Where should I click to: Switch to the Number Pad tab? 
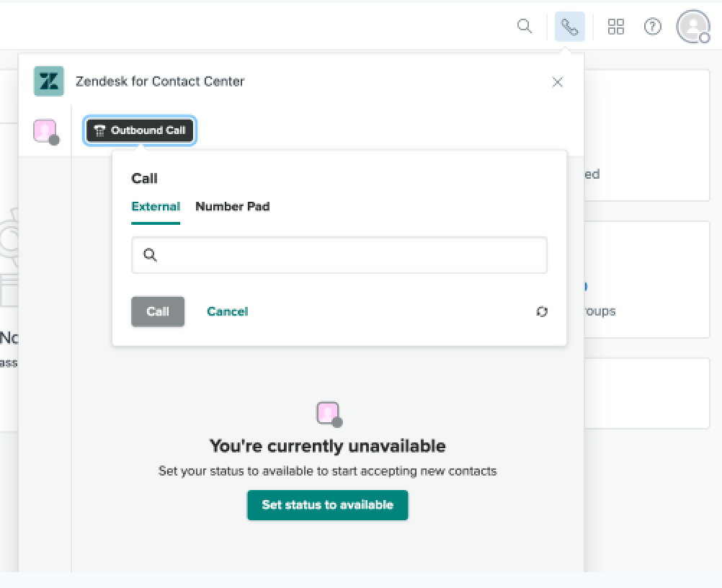pyautogui.click(x=232, y=207)
